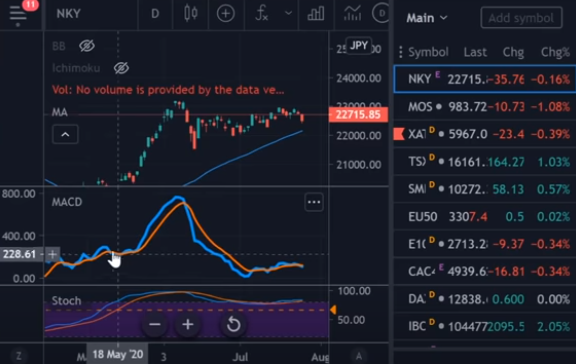Click the Z timezone button bottom left
576x364 pixels.
pyautogui.click(x=18, y=356)
